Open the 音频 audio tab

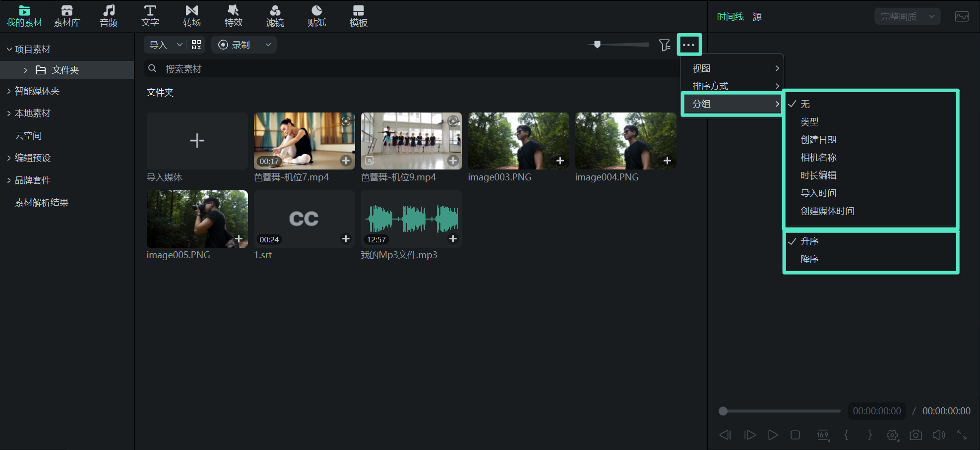(109, 16)
